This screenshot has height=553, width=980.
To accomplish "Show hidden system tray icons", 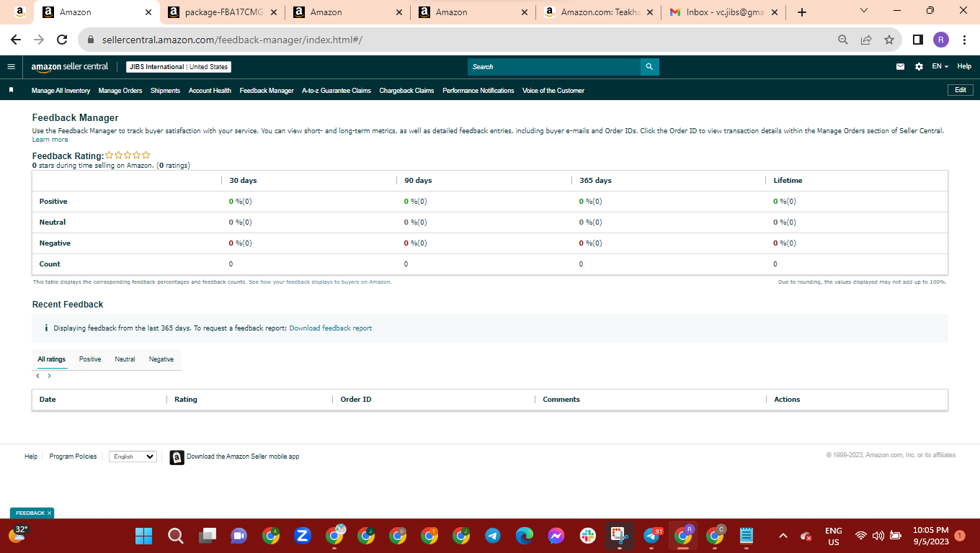I will (783, 536).
